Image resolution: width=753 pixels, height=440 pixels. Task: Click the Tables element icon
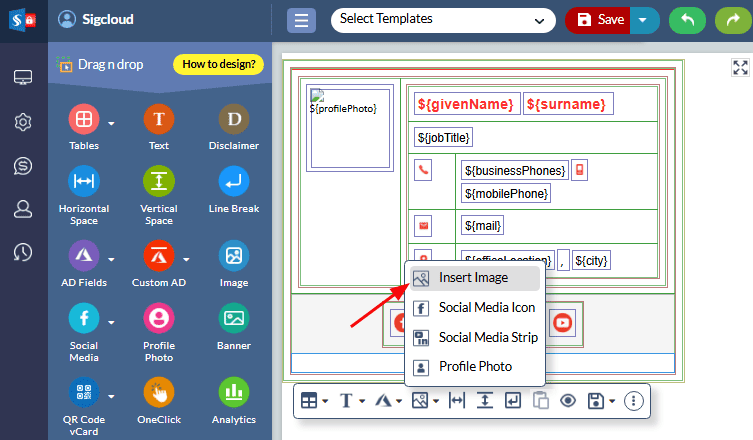tap(84, 120)
